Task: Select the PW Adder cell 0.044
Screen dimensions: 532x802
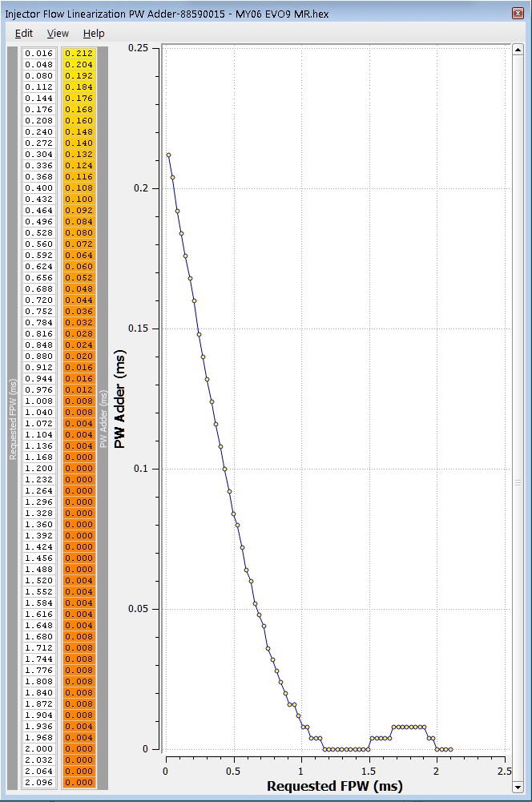Action: click(x=79, y=300)
